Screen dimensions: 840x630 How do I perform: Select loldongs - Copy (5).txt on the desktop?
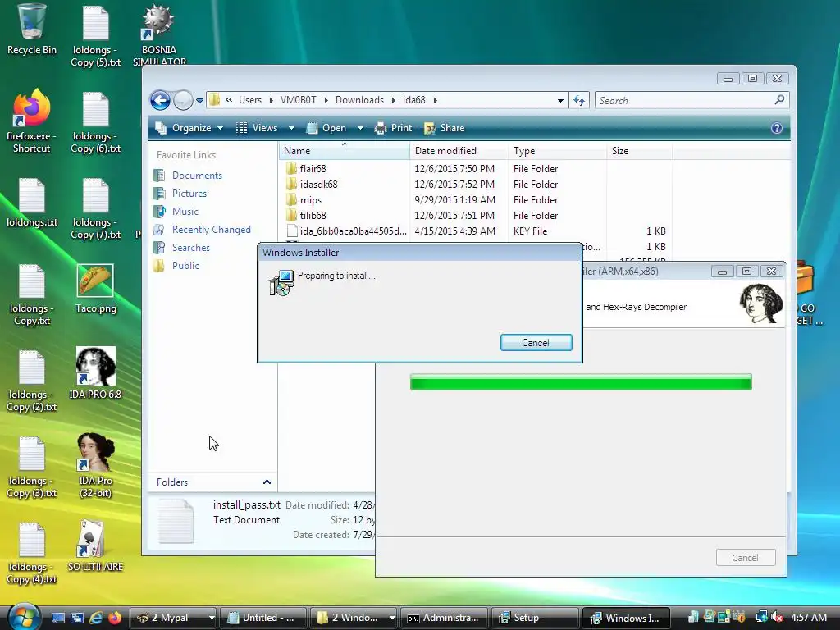(x=96, y=35)
